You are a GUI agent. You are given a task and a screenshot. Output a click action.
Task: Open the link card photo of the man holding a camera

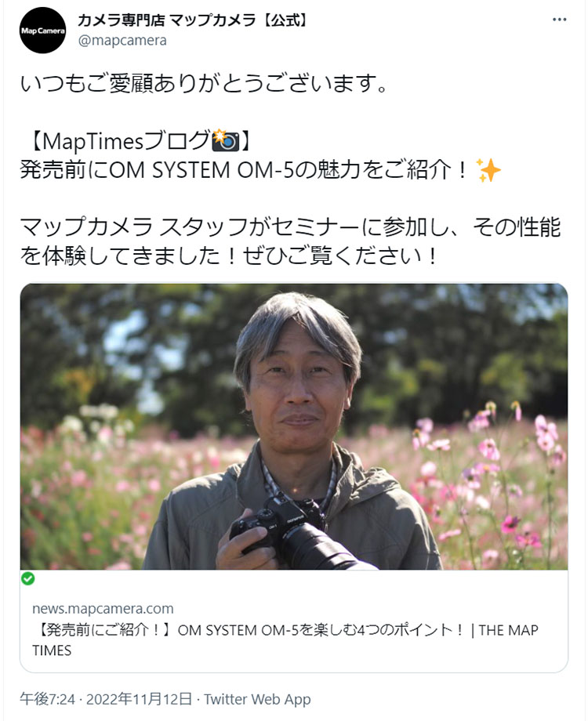coord(294,426)
